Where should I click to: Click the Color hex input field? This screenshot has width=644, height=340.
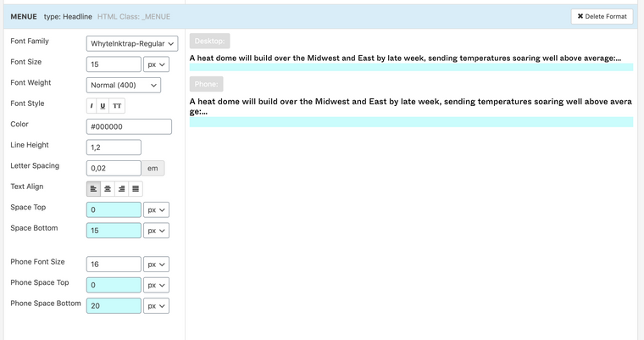129,126
